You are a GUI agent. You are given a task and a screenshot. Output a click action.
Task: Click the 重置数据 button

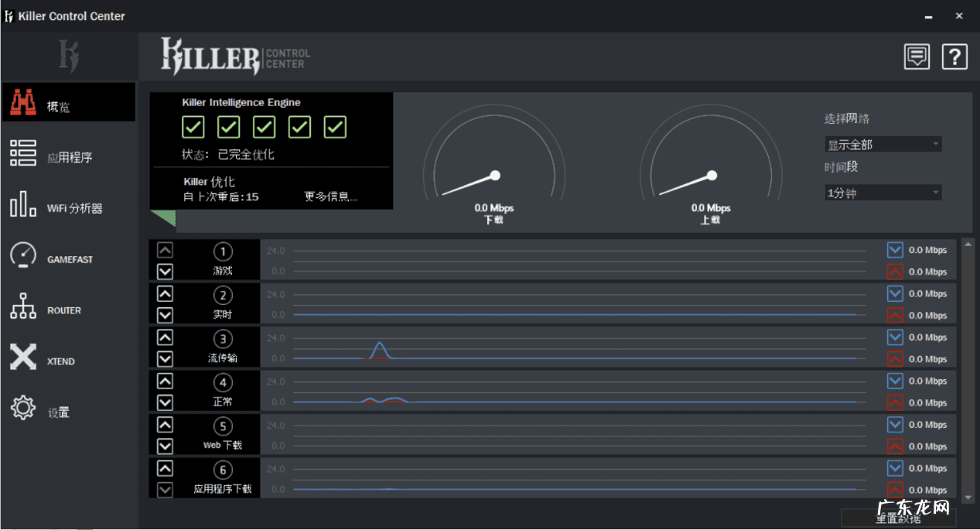click(897, 518)
